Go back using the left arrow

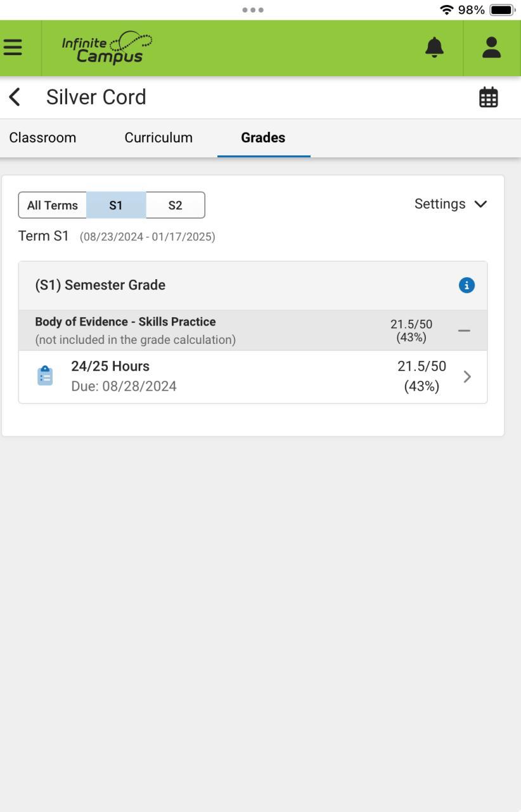tap(15, 97)
